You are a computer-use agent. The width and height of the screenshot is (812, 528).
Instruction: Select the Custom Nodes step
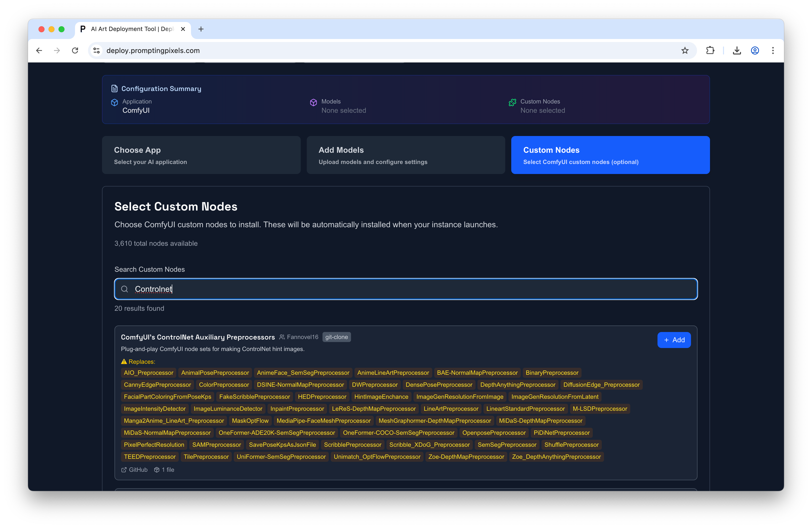(x=610, y=155)
